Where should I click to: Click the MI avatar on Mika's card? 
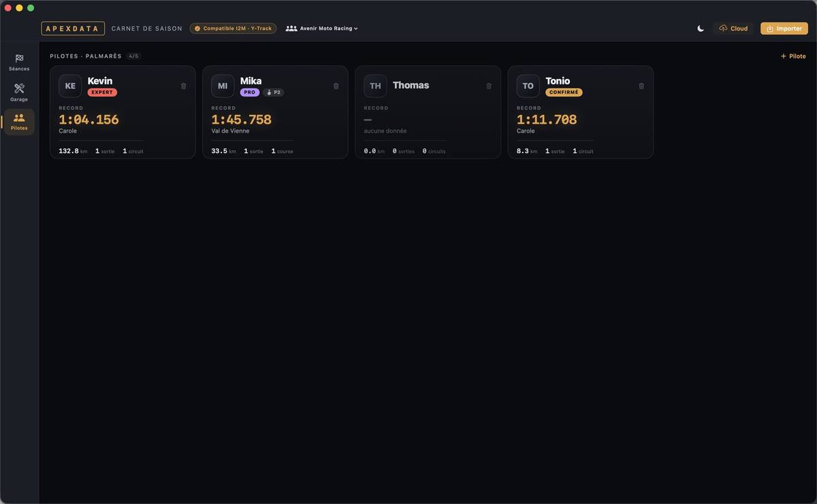[x=223, y=86]
